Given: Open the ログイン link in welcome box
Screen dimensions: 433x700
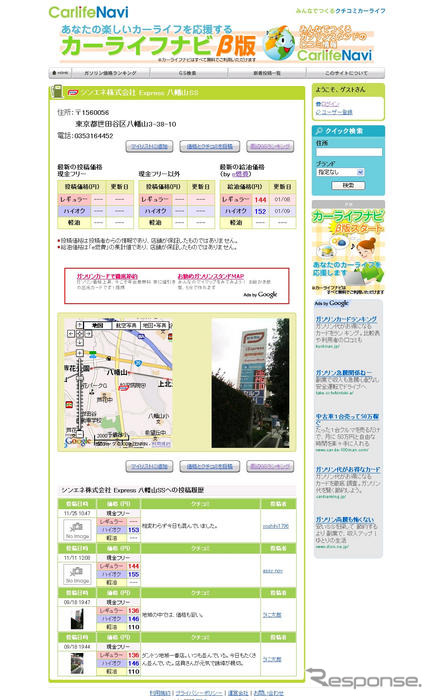Looking at the screenshot, I should tap(330, 104).
